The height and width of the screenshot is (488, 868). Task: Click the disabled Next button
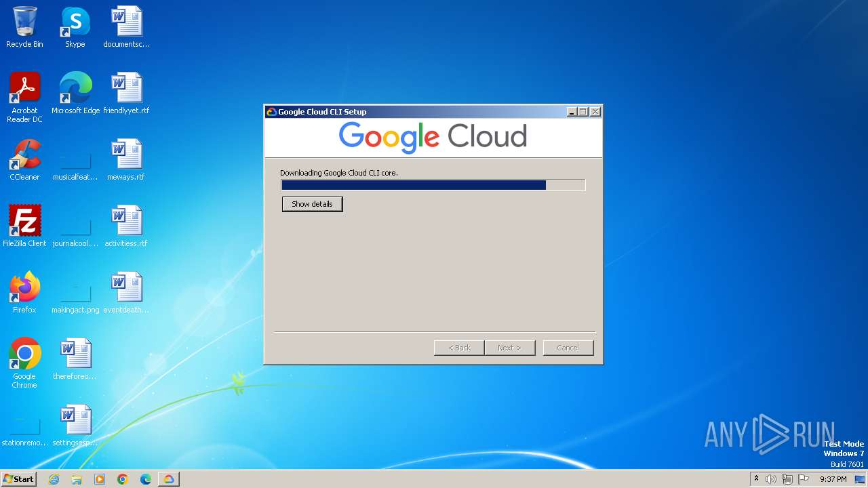pos(510,348)
